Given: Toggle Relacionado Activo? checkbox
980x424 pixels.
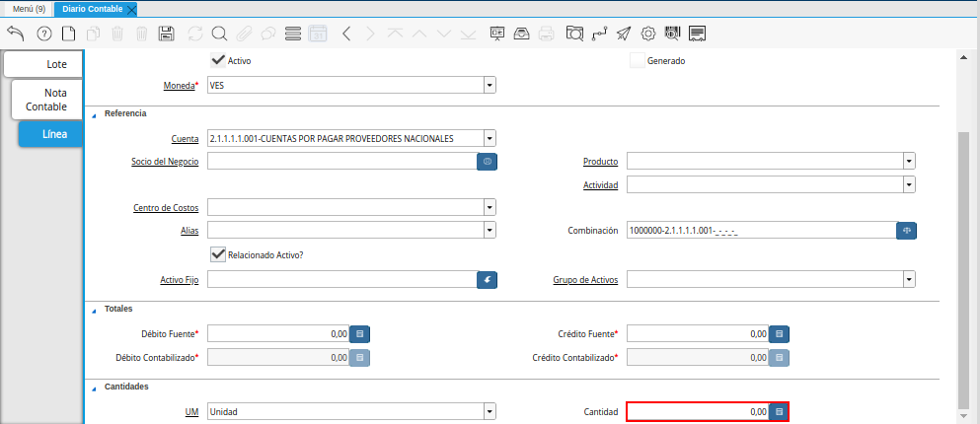Looking at the screenshot, I should (218, 254).
